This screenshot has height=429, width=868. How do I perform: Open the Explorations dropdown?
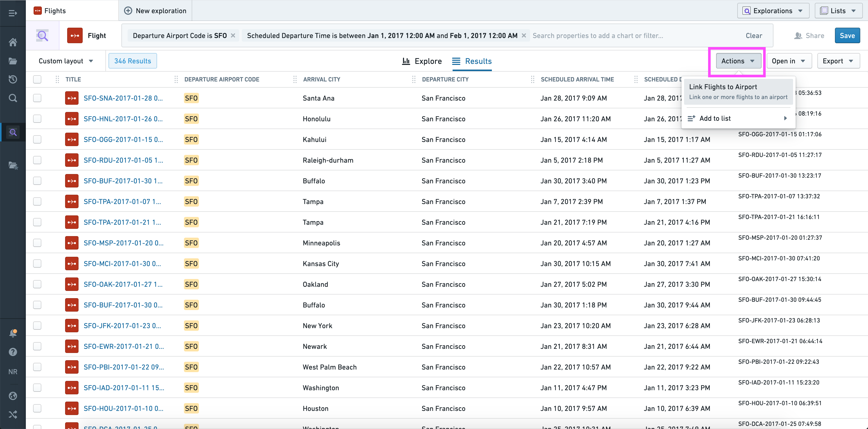(x=773, y=11)
